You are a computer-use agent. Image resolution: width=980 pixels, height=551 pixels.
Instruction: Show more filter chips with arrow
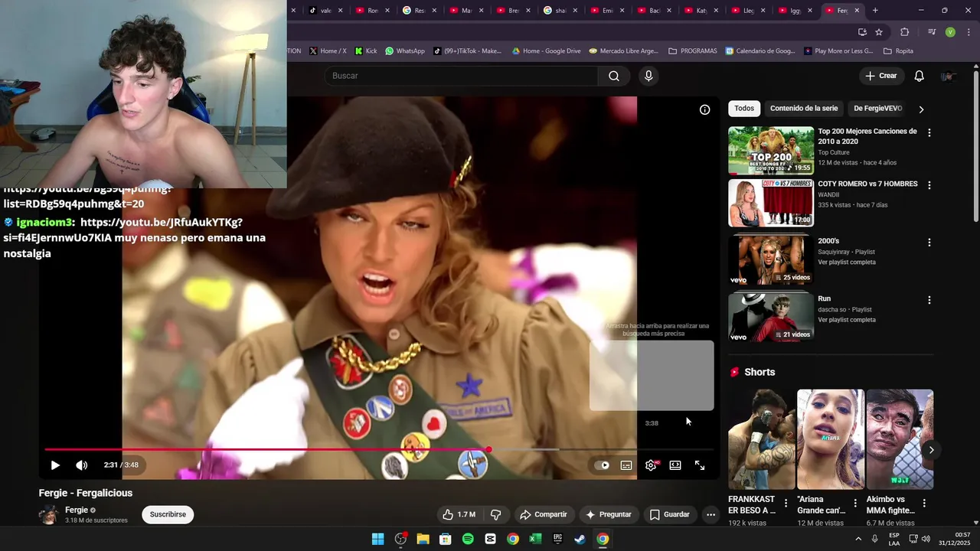pos(921,109)
